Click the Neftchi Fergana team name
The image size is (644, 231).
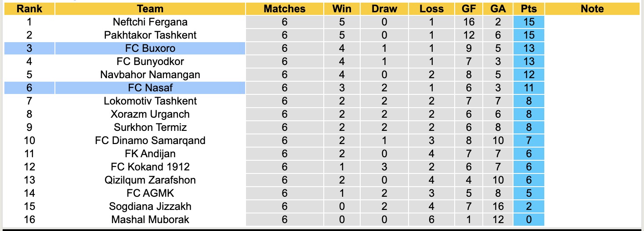tap(150, 22)
